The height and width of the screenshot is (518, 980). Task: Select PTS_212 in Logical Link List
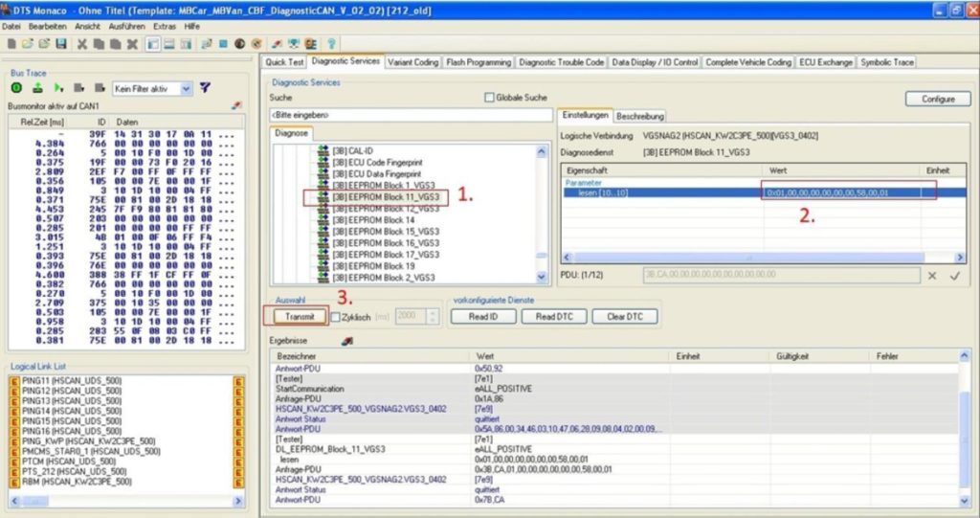74,472
